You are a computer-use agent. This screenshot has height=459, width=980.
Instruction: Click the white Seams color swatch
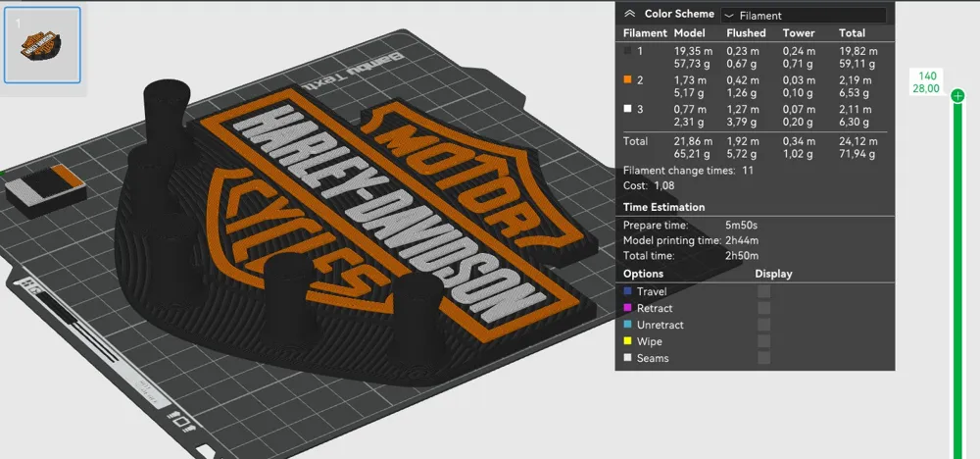coord(627,358)
